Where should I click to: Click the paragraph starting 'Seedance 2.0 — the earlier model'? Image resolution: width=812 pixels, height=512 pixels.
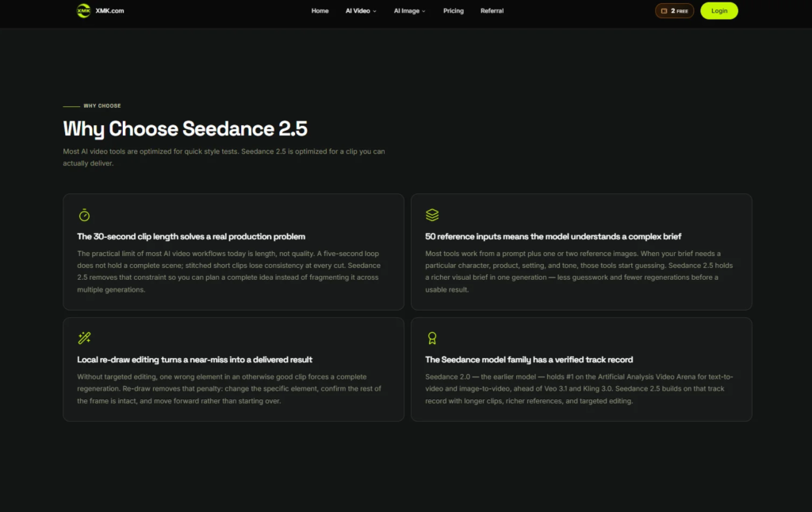point(579,389)
